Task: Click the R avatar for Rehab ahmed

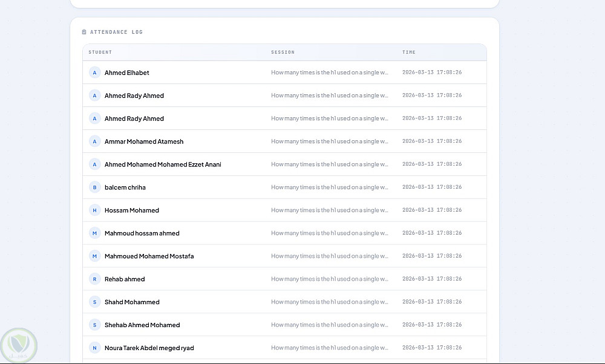Action: pos(94,279)
